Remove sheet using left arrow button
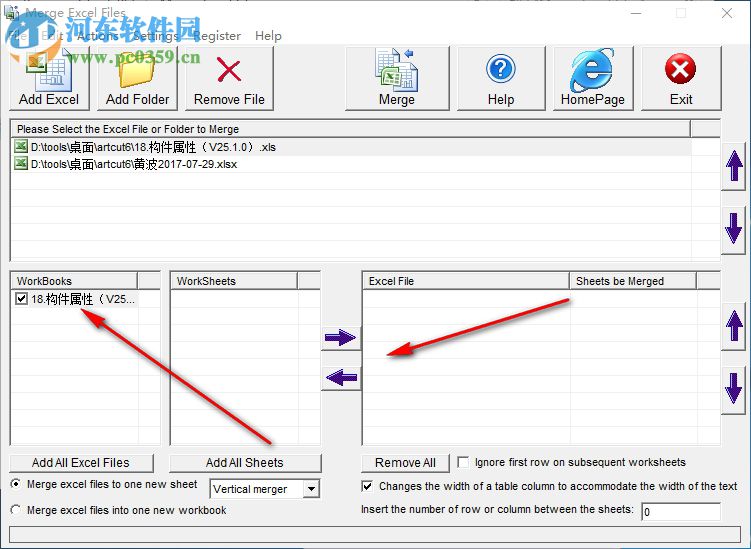The height and width of the screenshot is (549, 751). [341, 377]
